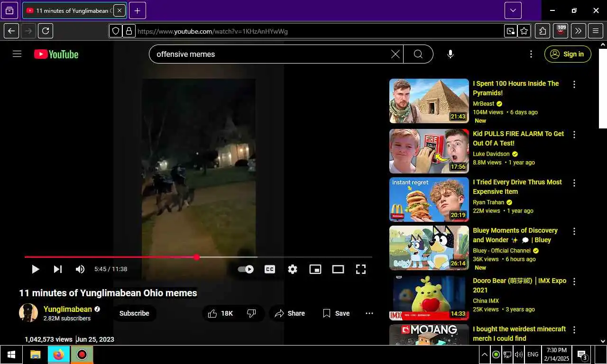Viewport: 607px width, 364px height.
Task: Open browser application menu
Action: click(596, 31)
